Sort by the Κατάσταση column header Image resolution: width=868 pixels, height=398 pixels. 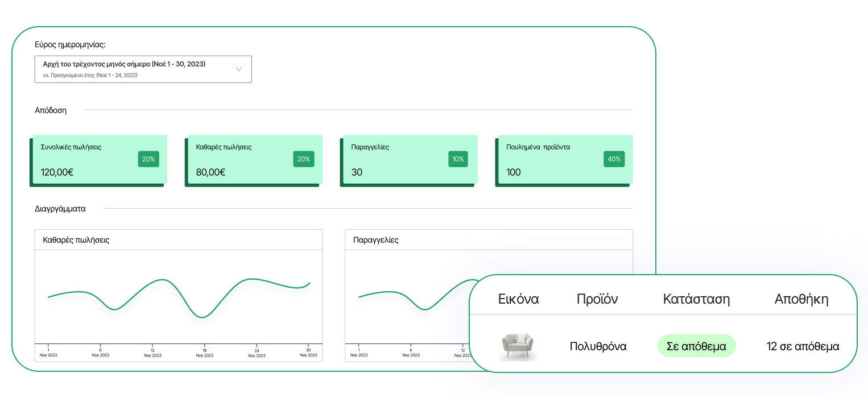(x=696, y=299)
